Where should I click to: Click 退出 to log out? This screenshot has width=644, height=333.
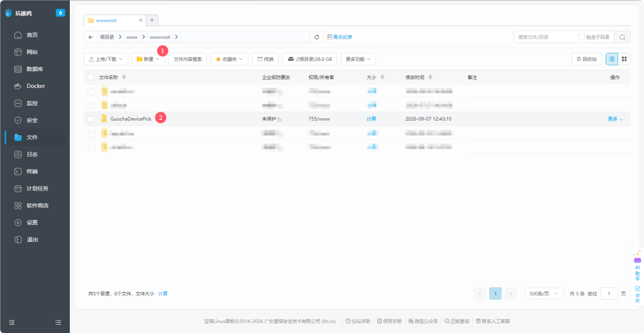(x=32, y=239)
